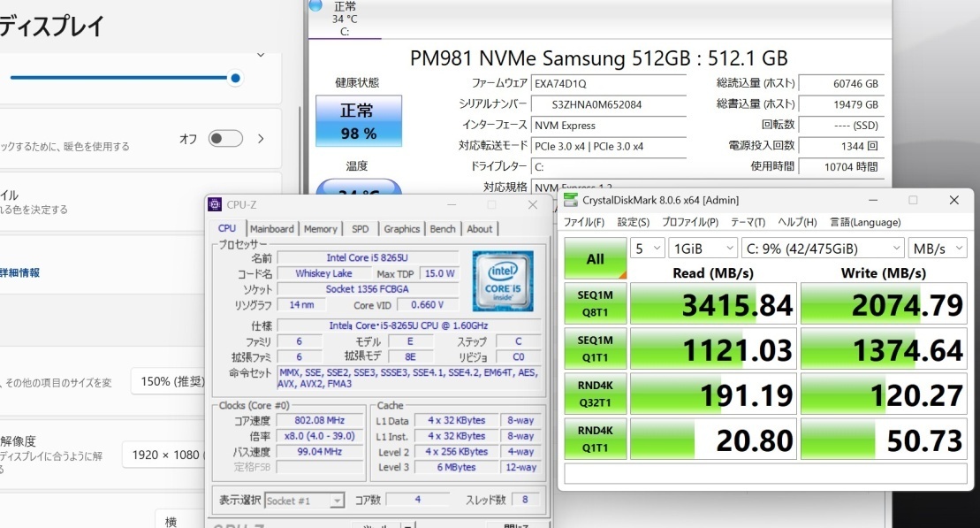This screenshot has height=528, width=980.
Task: Click the serial number field S3ZHNA0M652084
Action: [x=608, y=104]
